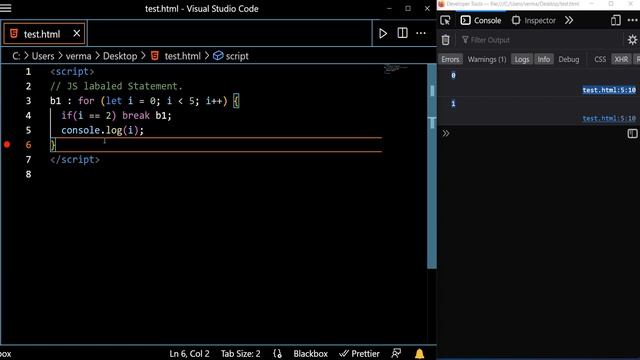Click console output value 0
Image resolution: width=640 pixels, height=360 pixels.
pyautogui.click(x=453, y=76)
